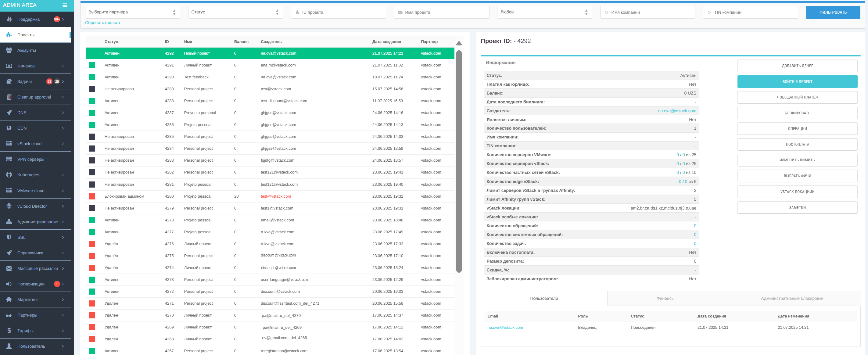Select project row 4290 Test feedback
Image resolution: width=868 pixels, height=355 pixels.
(270, 77)
